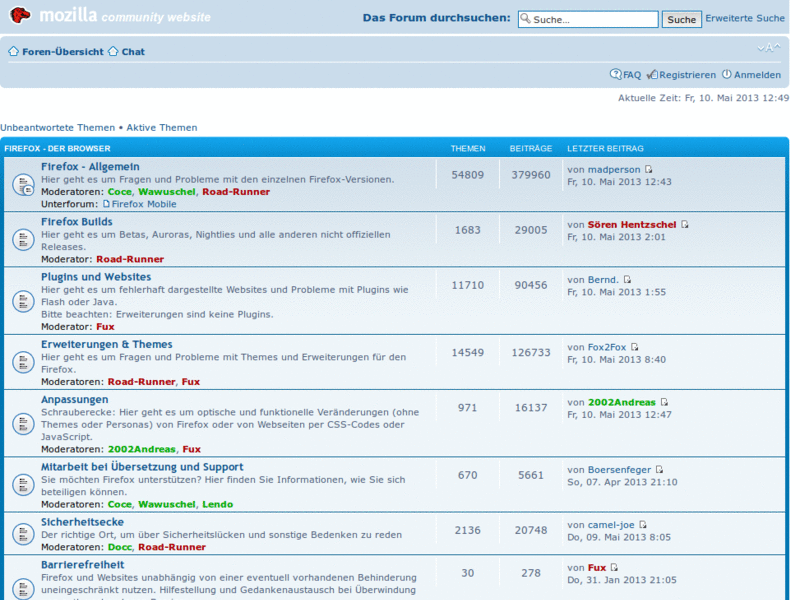
Task: Click the home icon beside Chat
Action: click(x=113, y=52)
